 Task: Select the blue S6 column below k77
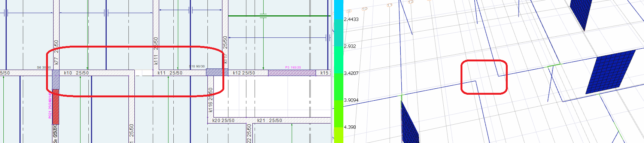(x=55, y=79)
